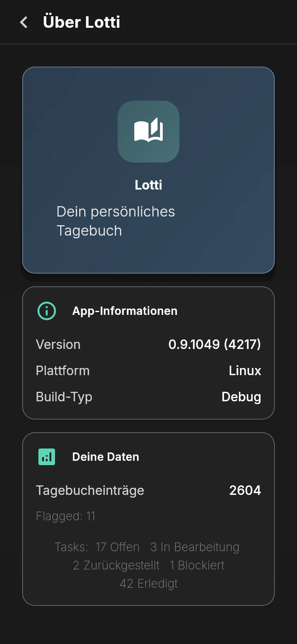297x644 pixels.
Task: Click the Lotti open book app icon
Action: pos(148,132)
